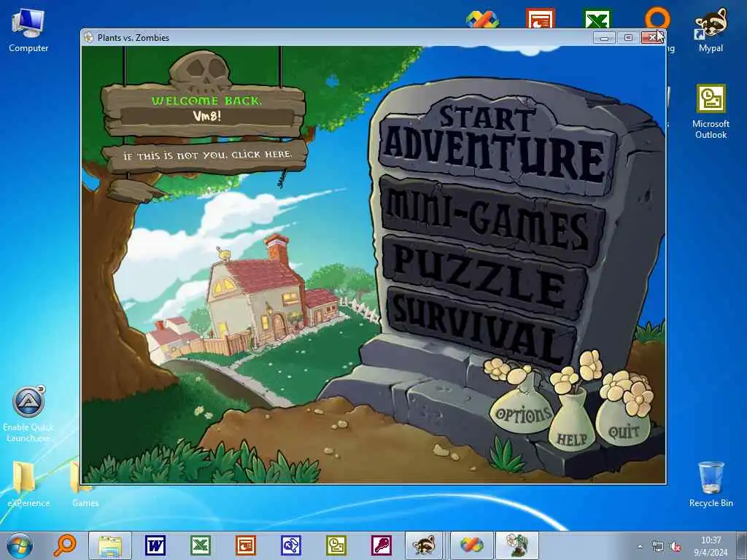Open Windows Explorer from the taskbar
Image resolution: width=747 pixels, height=560 pixels.
[x=110, y=545]
